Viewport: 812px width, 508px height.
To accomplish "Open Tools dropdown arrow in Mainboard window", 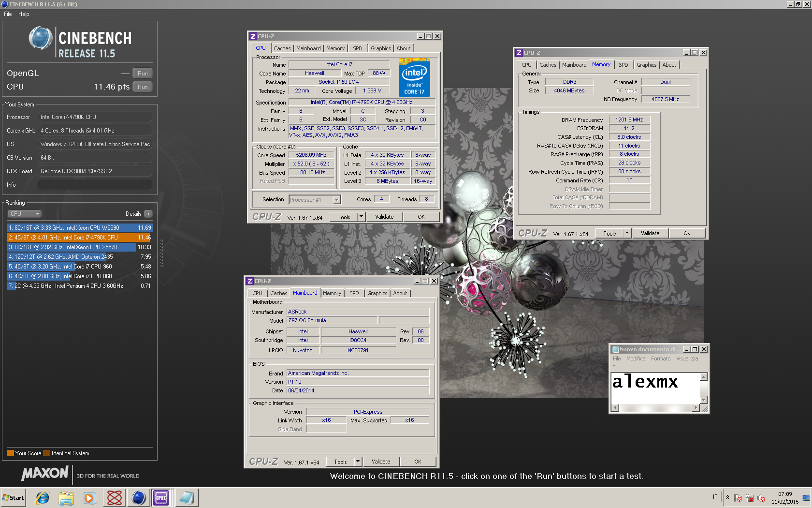I will tap(358, 462).
